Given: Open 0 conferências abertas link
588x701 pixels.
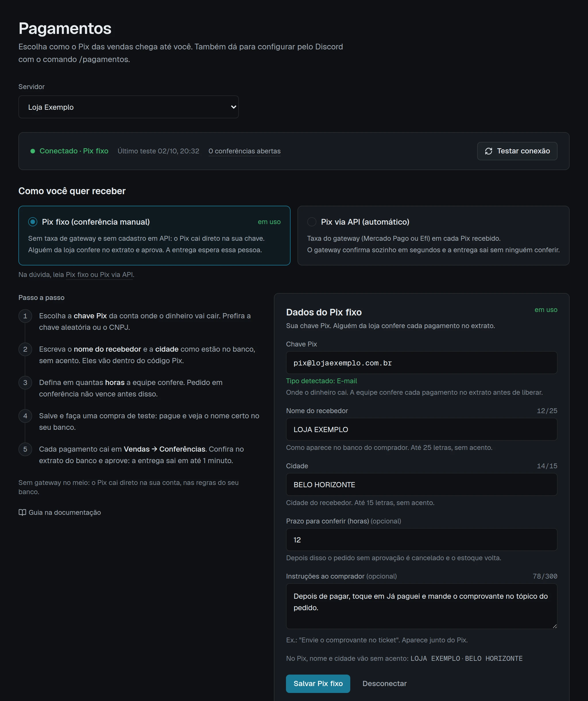Looking at the screenshot, I should [244, 151].
